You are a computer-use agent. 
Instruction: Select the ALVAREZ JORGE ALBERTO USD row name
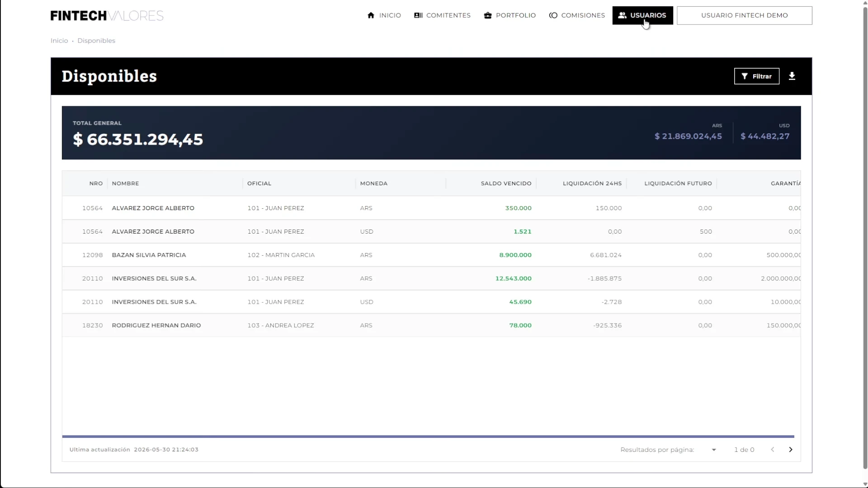153,232
